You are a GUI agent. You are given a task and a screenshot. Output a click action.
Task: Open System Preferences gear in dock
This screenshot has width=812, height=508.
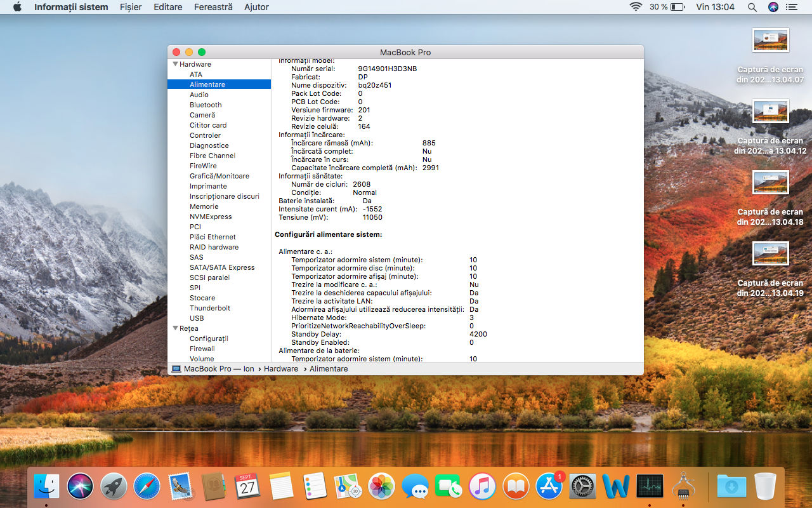583,486
